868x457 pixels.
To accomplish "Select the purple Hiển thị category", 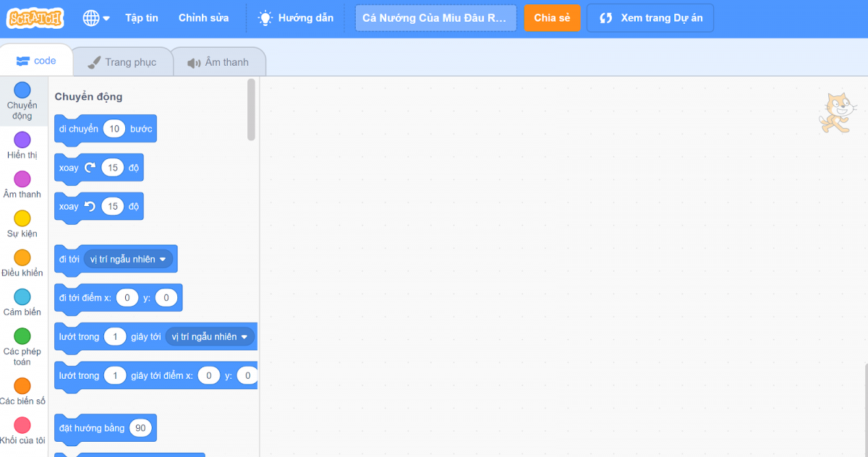I will point(22,140).
